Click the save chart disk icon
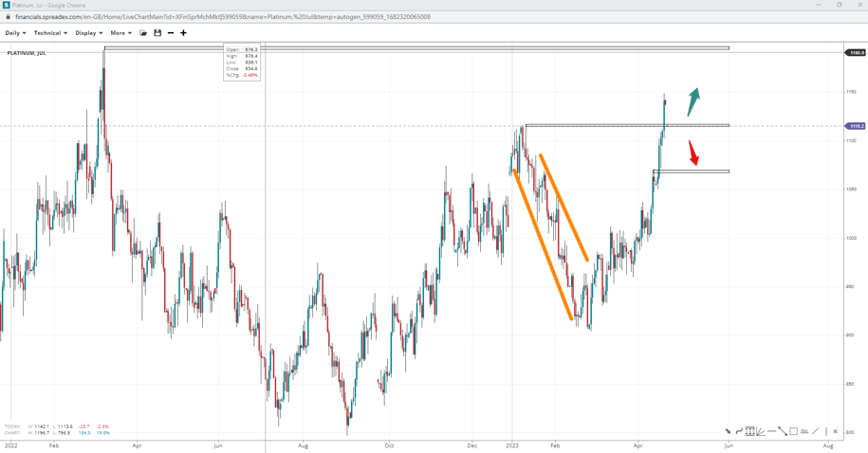 coord(157,33)
